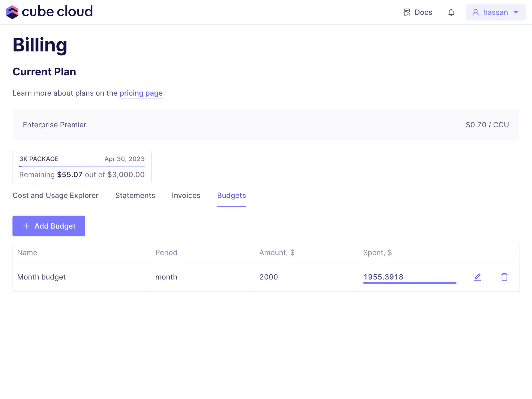Click the plus icon in Add Budget
Viewport: 532px width, 399px height.
[26, 226]
